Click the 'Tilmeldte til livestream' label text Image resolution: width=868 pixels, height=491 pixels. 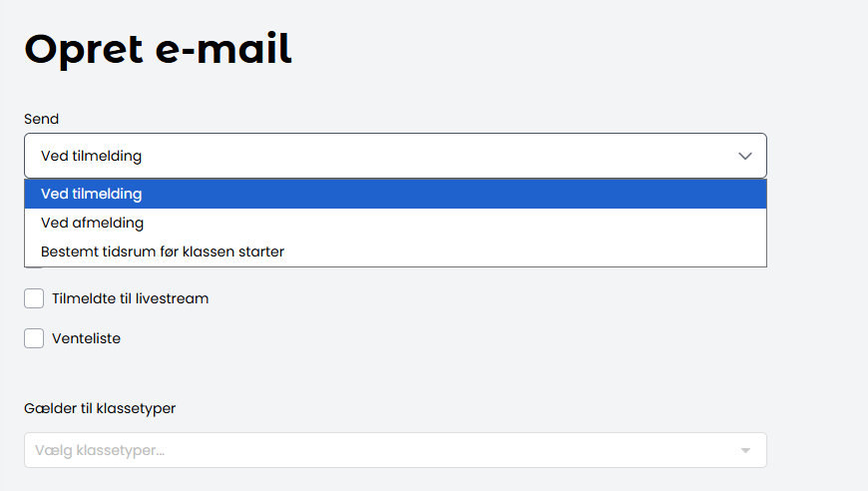coord(130,298)
